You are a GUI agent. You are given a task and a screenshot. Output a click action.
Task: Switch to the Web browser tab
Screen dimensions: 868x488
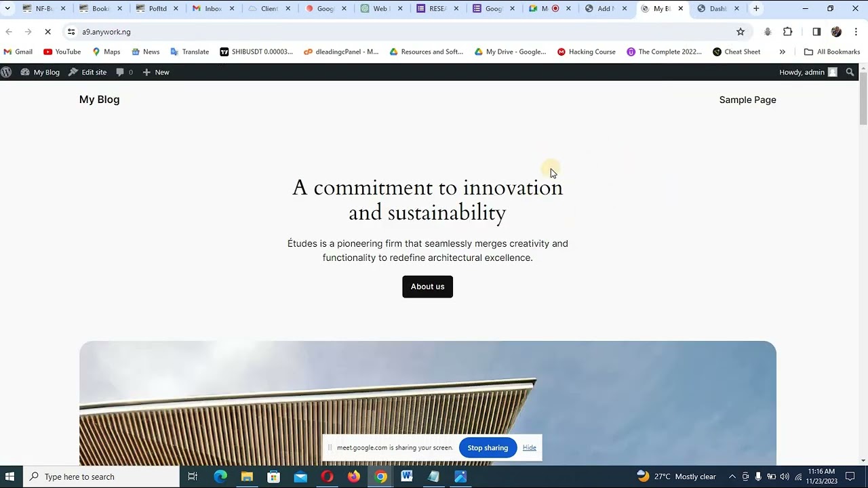382,9
